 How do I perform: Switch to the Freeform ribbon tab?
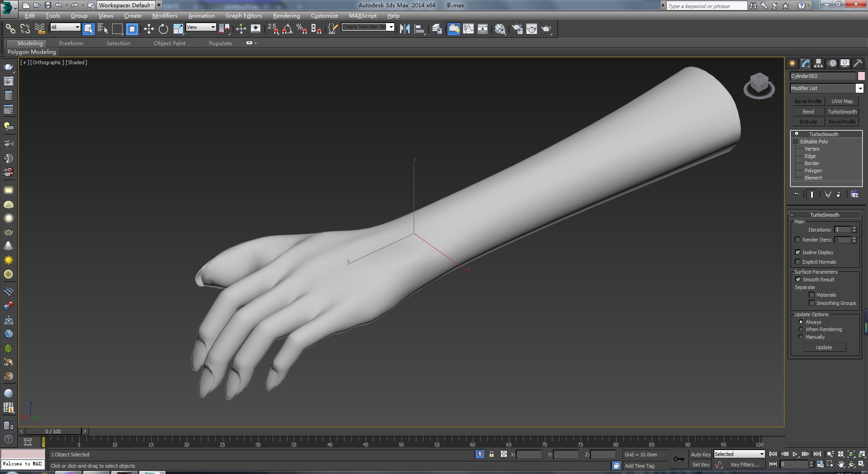[x=71, y=43]
